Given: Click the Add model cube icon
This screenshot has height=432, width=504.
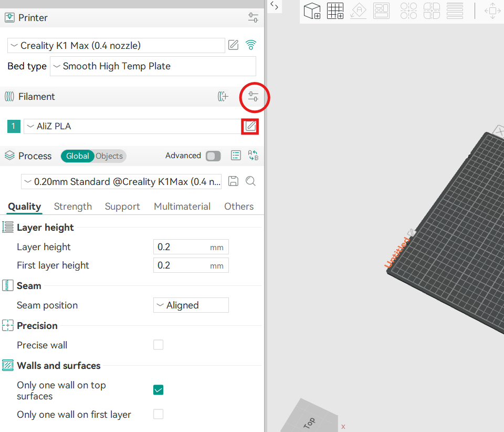Looking at the screenshot, I should (x=312, y=11).
